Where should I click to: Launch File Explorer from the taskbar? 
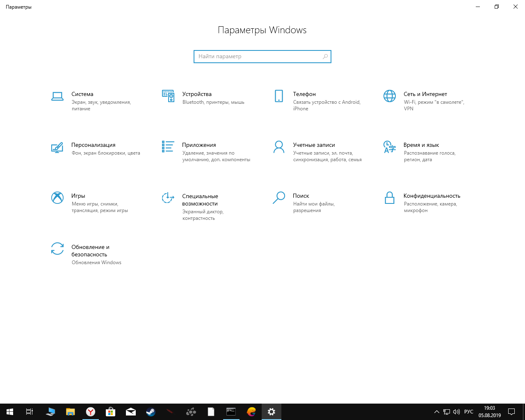click(71, 412)
